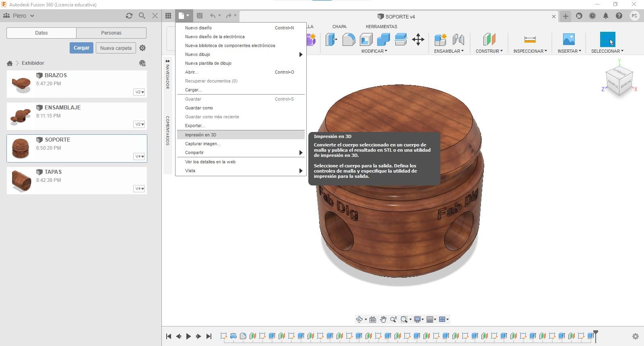This screenshot has width=644, height=346.
Task: Open the job status clock icon
Action: 592,16
